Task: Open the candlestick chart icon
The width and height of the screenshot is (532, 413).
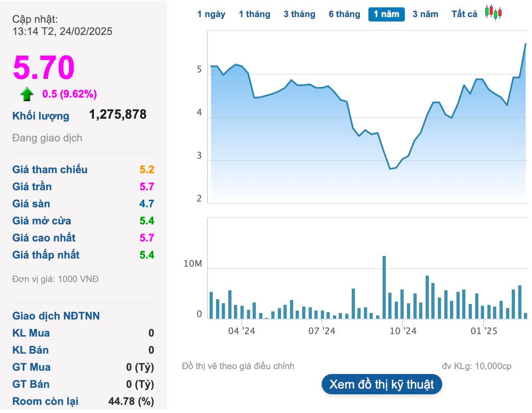Action: 493,13
